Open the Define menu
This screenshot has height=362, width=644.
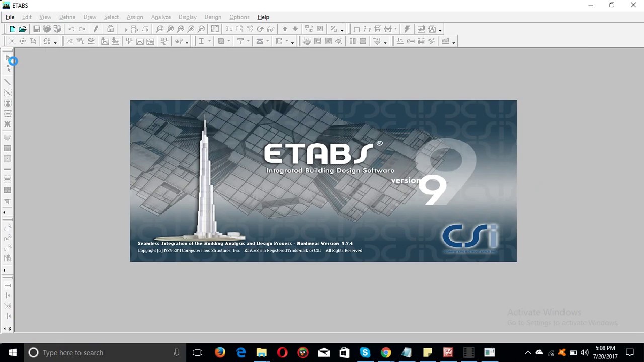click(67, 17)
